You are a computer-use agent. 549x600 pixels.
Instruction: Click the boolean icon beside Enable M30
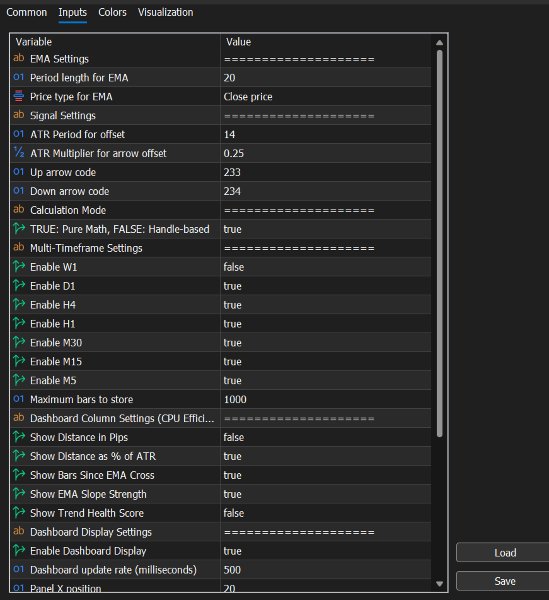pos(18,342)
